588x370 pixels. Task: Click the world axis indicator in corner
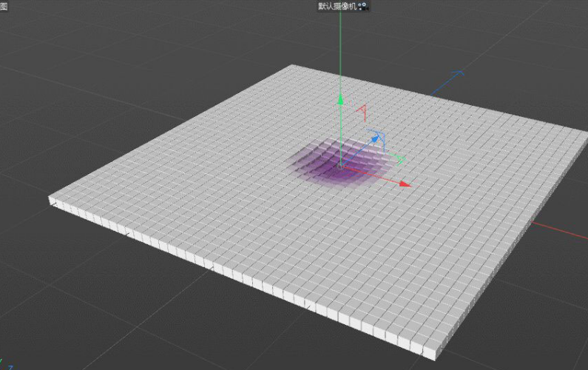point(6,366)
